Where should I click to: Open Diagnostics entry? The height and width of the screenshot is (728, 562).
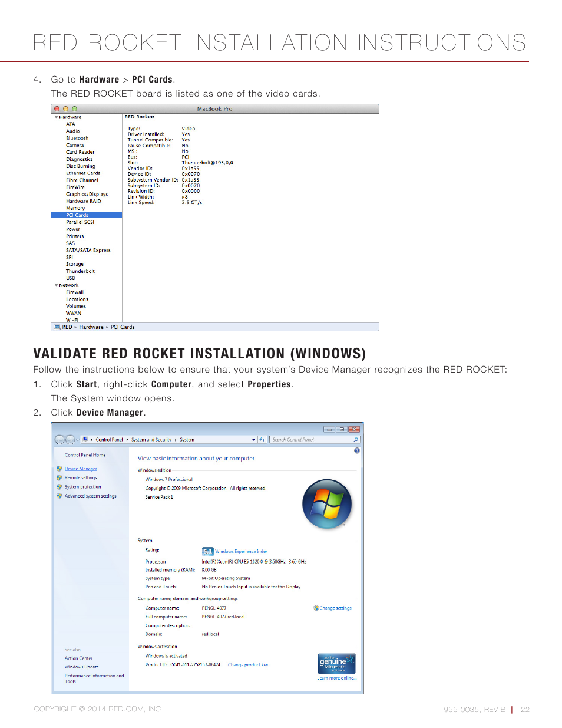point(79,159)
